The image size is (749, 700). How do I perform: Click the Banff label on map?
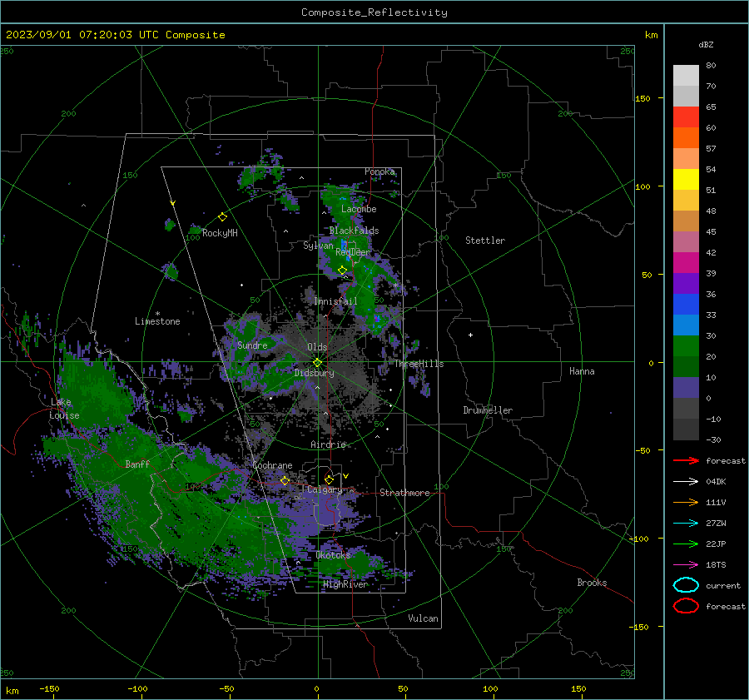coord(137,464)
